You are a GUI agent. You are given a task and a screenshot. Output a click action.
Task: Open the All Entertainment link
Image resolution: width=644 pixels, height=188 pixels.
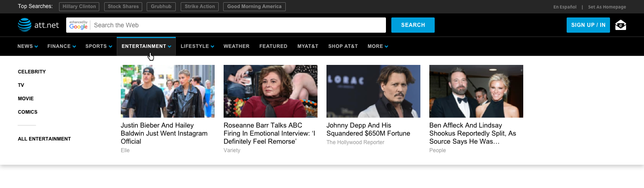tap(44, 139)
